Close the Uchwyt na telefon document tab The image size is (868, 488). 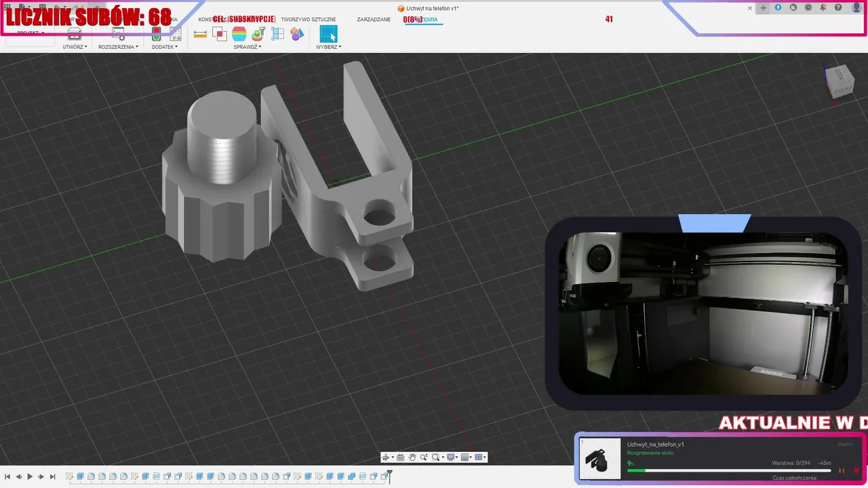click(x=750, y=8)
